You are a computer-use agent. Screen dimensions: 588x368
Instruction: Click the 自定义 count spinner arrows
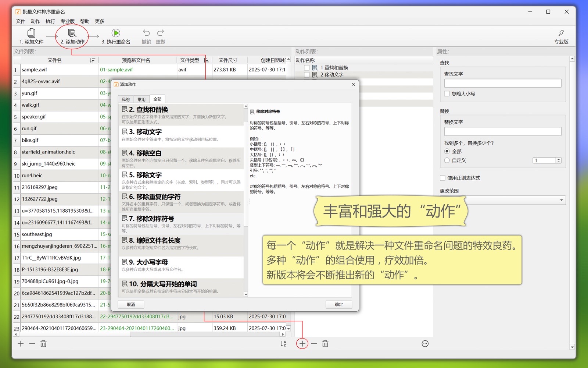click(559, 160)
